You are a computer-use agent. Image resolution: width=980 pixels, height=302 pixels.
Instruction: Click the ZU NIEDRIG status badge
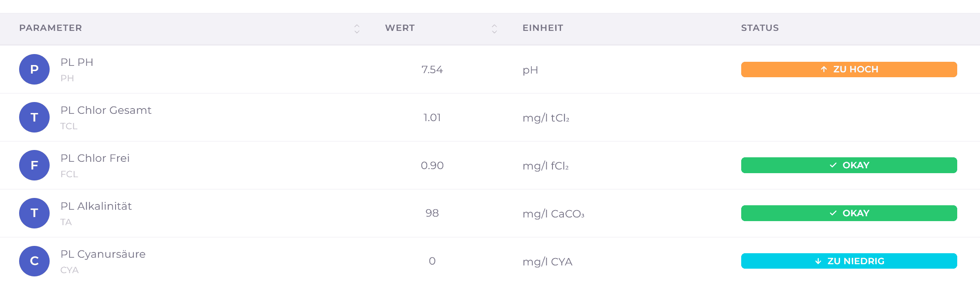tap(849, 261)
